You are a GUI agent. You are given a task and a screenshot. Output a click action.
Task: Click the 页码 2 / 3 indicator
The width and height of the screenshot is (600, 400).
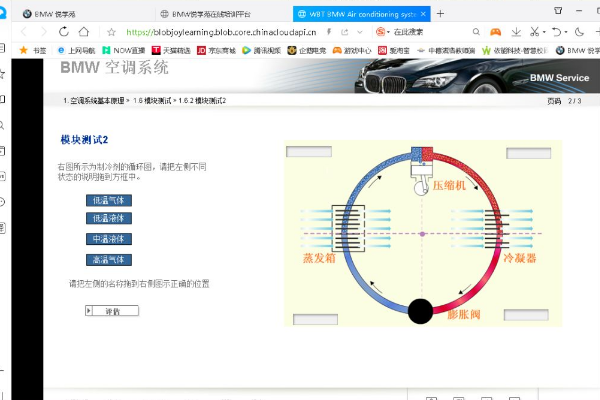pyautogui.click(x=564, y=101)
